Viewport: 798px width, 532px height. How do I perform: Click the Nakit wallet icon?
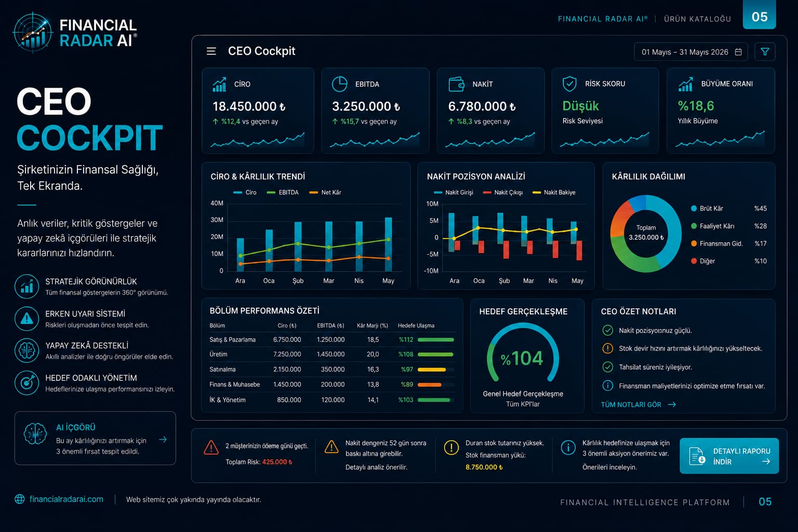tap(456, 84)
